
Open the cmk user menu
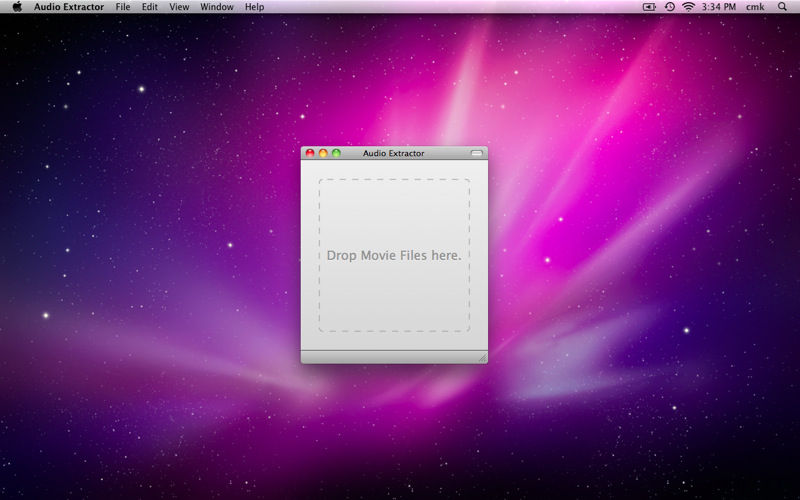coord(755,7)
